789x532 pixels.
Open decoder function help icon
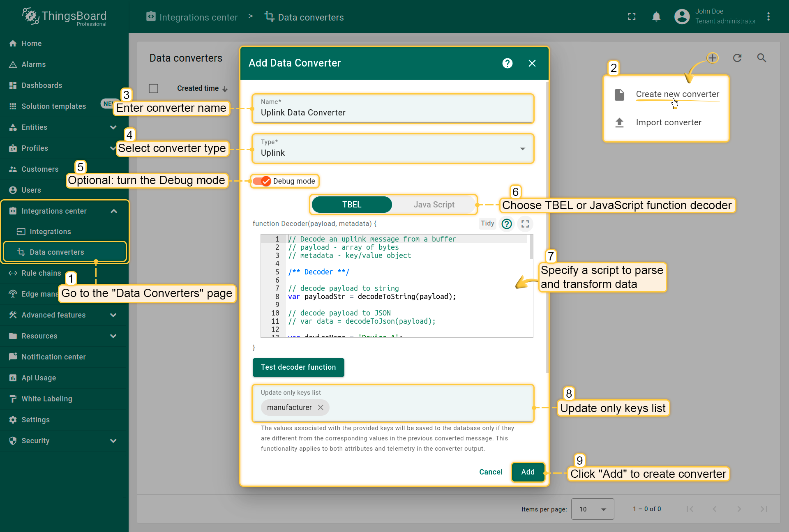(507, 224)
